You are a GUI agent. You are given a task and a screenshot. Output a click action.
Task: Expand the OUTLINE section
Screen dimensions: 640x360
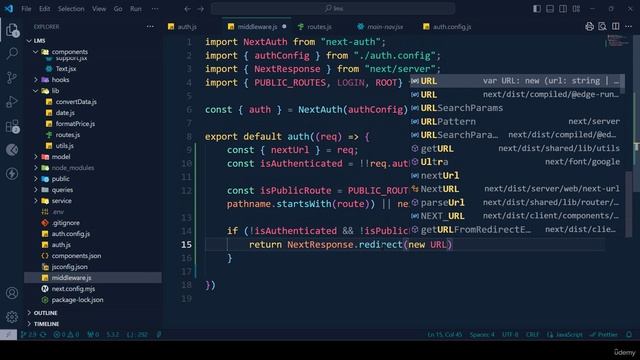[x=45, y=313]
